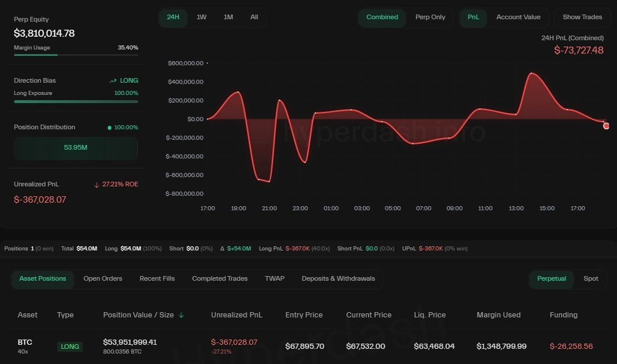The image size is (617, 364).
Task: Click the Positions 1 (0 win) stat
Action: [29, 249]
